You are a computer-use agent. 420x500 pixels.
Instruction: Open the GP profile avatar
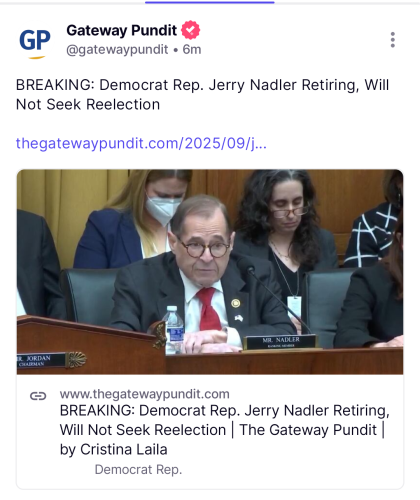[x=35, y=43]
